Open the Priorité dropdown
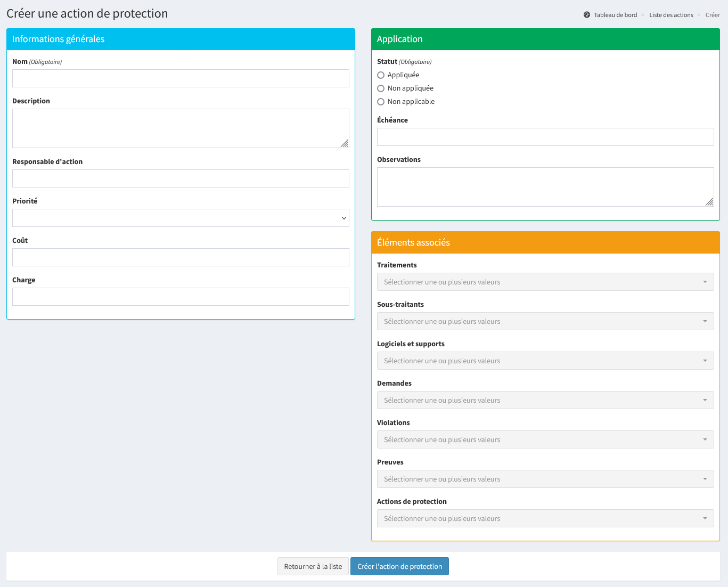The width and height of the screenshot is (728, 587). pos(181,218)
